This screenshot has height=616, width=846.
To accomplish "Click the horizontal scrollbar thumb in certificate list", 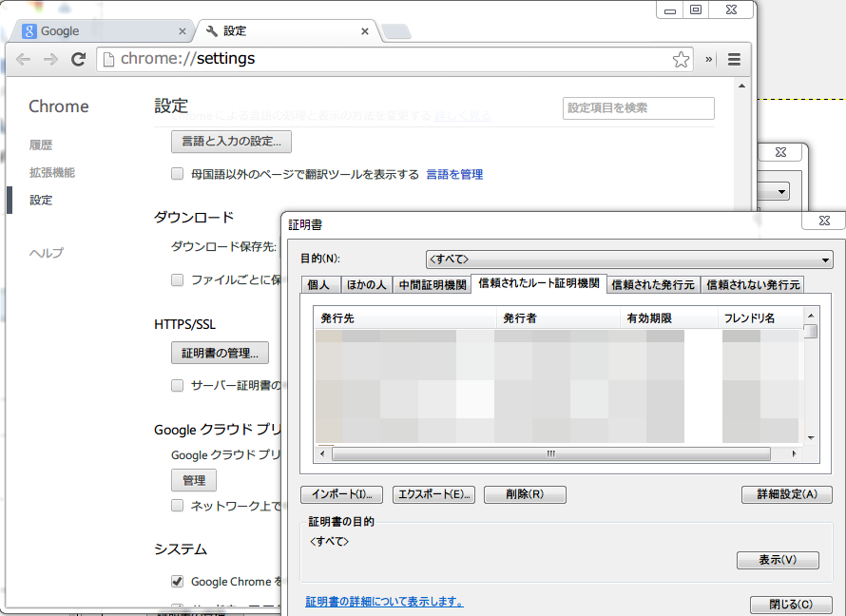I will 551,454.
